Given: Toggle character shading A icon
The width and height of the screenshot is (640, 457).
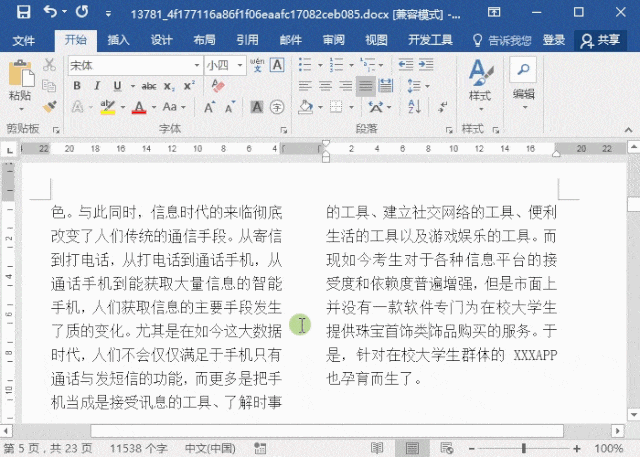Looking at the screenshot, I should click(x=257, y=107).
